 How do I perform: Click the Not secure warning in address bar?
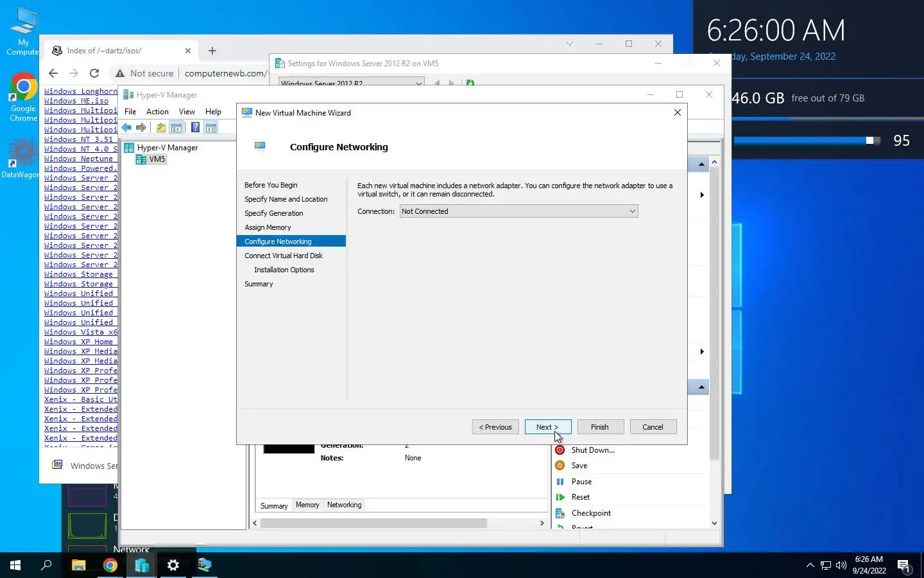[144, 73]
